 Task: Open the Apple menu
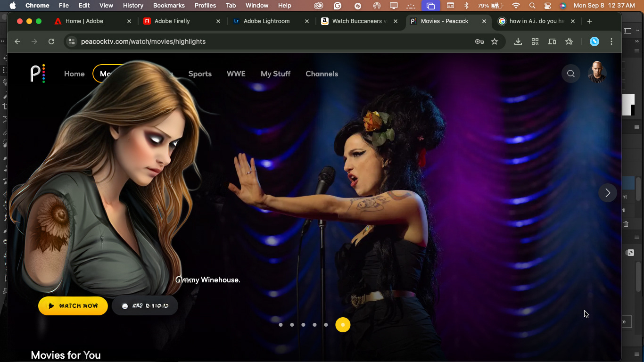13,6
